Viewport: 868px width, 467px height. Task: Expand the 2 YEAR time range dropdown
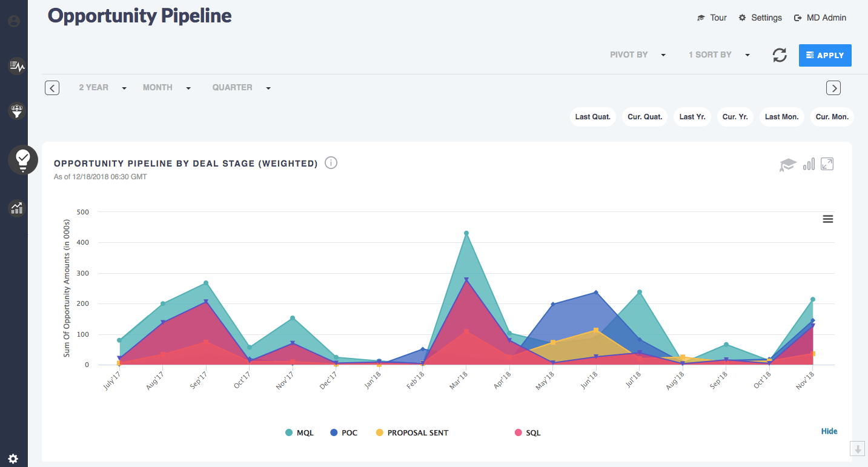(102, 87)
